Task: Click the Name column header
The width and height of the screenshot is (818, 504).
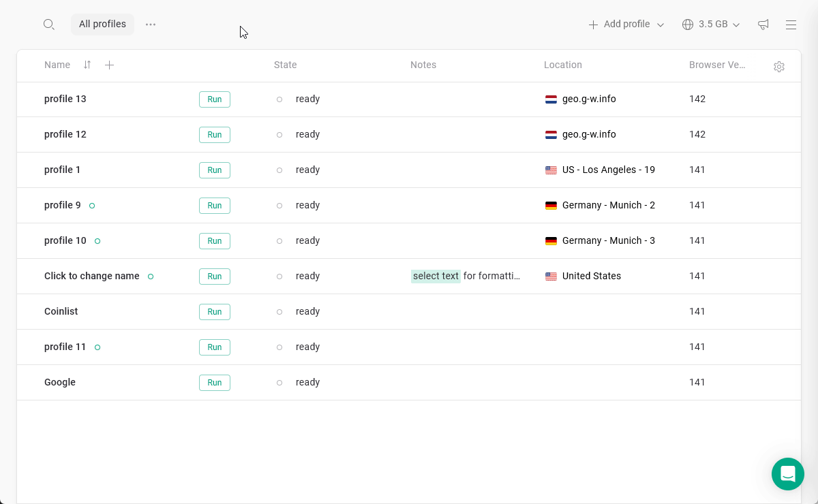Action: pos(57,65)
